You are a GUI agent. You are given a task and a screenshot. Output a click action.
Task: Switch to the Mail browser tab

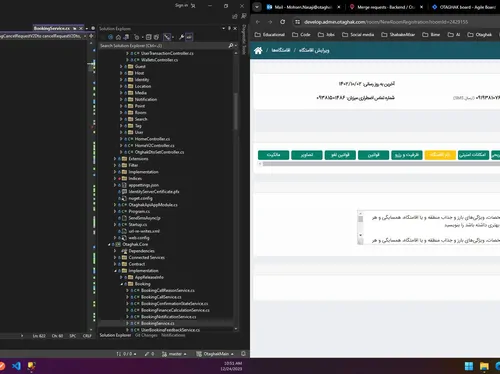click(303, 7)
